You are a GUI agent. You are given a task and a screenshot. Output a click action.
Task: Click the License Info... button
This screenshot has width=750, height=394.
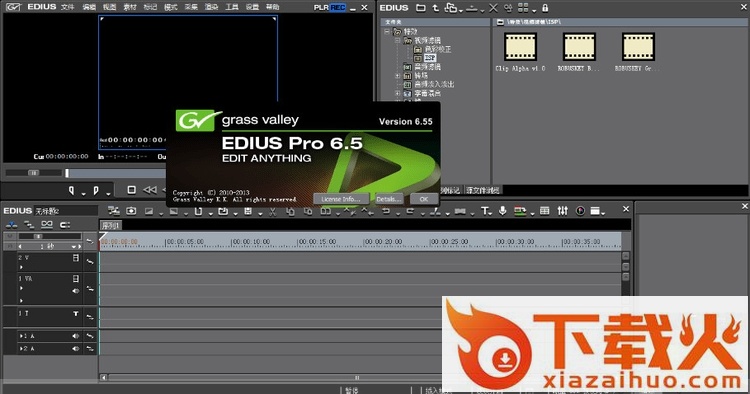pyautogui.click(x=341, y=199)
